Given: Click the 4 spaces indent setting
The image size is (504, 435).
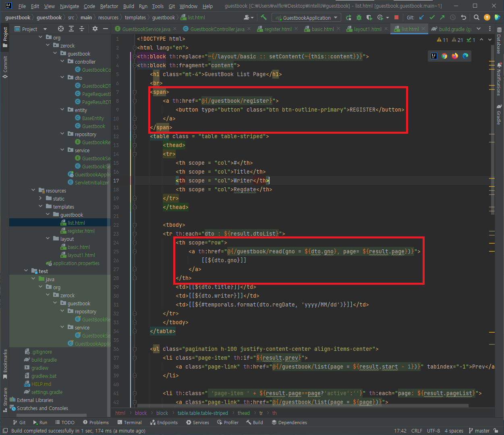Looking at the screenshot, I should [x=454, y=431].
